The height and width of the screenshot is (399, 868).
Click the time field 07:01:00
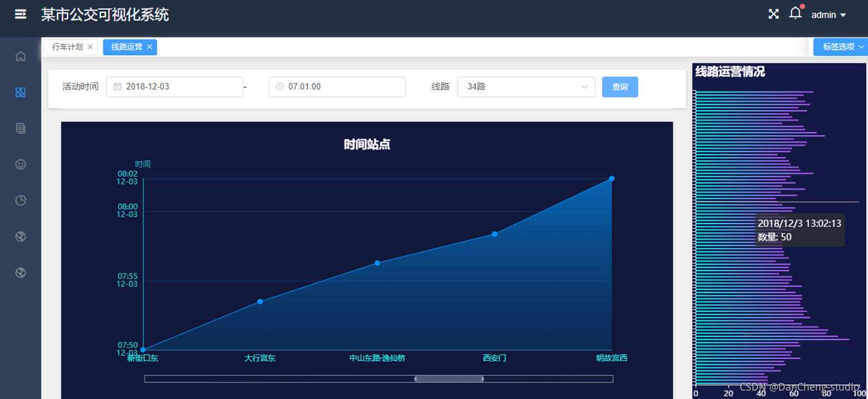(337, 86)
